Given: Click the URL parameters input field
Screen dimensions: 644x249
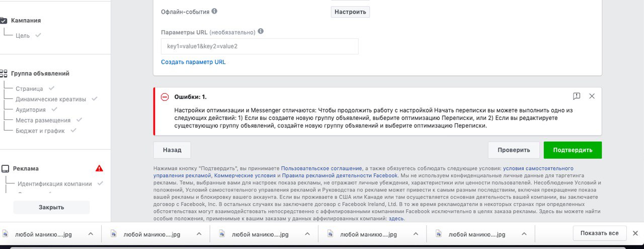Looking at the screenshot, I should (x=260, y=46).
